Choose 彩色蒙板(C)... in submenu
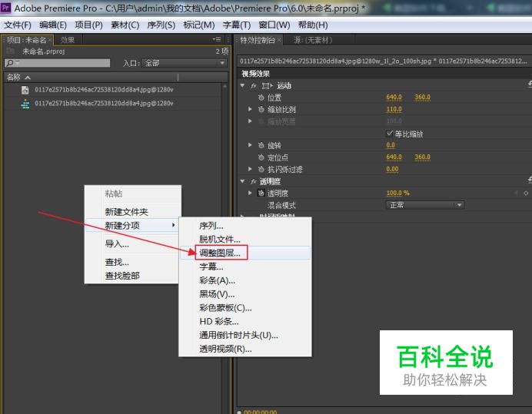 pos(245,308)
